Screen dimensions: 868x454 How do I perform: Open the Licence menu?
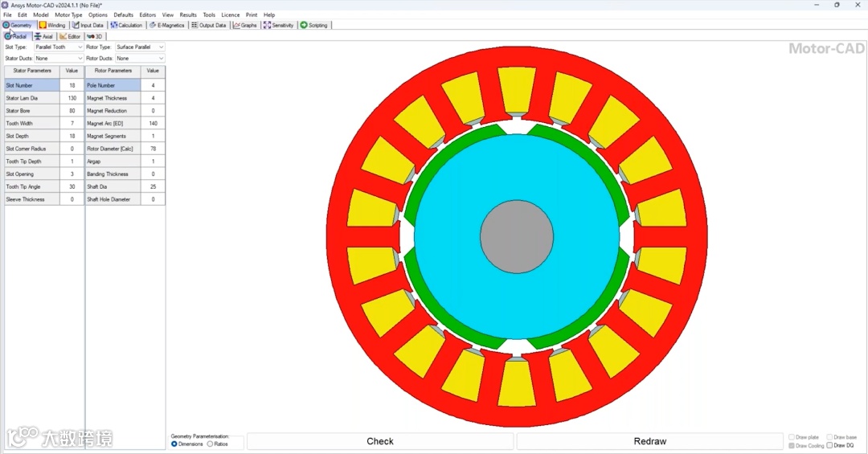tap(231, 15)
